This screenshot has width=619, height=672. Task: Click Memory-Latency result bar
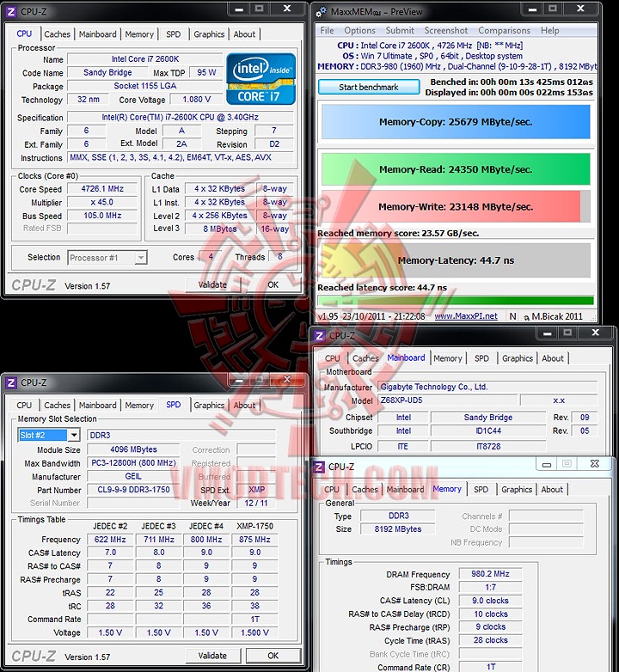[x=456, y=260]
